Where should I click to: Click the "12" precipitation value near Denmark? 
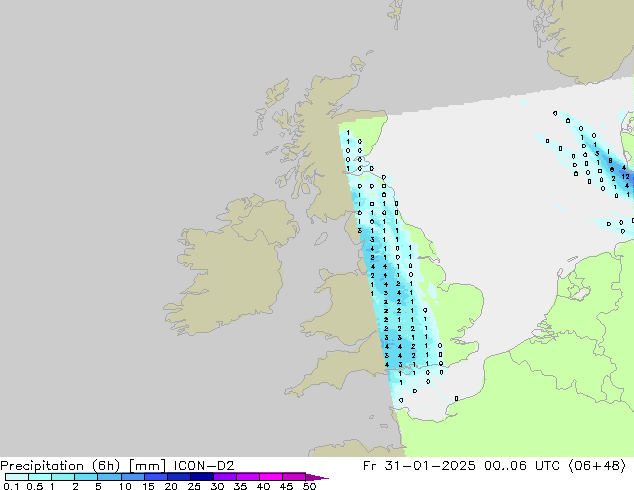pos(625,177)
